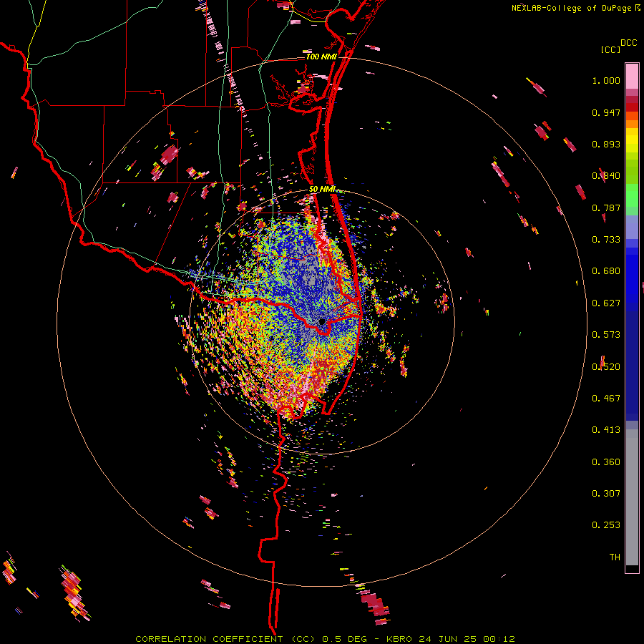Click the 0.307 color scale value
Image resolution: width=644 pixels, height=644 pixels.
(606, 494)
